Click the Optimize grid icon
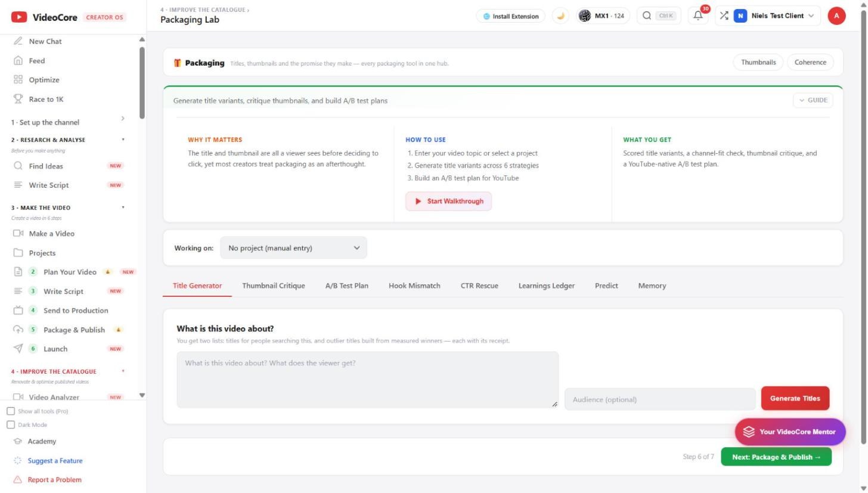 [18, 80]
